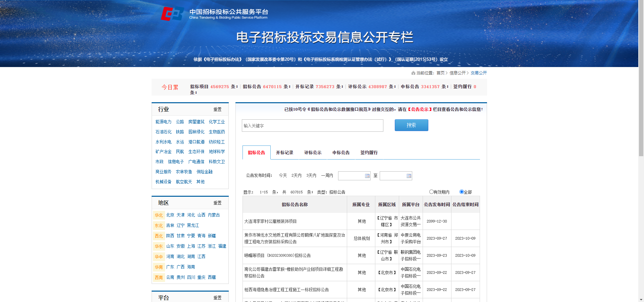644x302 pixels.
Task: Click the 公告发布时间 column header
Action: [x=437, y=204]
